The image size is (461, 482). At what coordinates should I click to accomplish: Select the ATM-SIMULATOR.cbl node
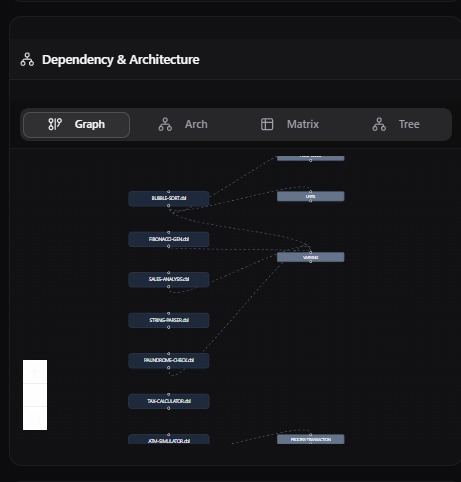(169, 439)
